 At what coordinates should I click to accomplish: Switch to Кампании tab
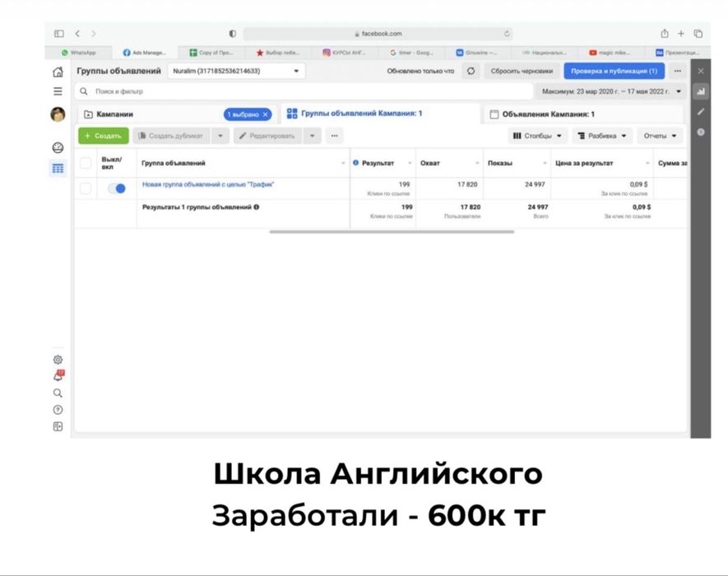176,114
